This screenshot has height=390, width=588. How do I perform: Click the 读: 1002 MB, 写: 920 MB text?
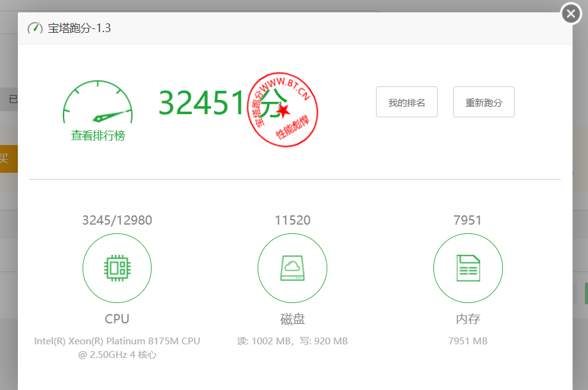tap(293, 341)
